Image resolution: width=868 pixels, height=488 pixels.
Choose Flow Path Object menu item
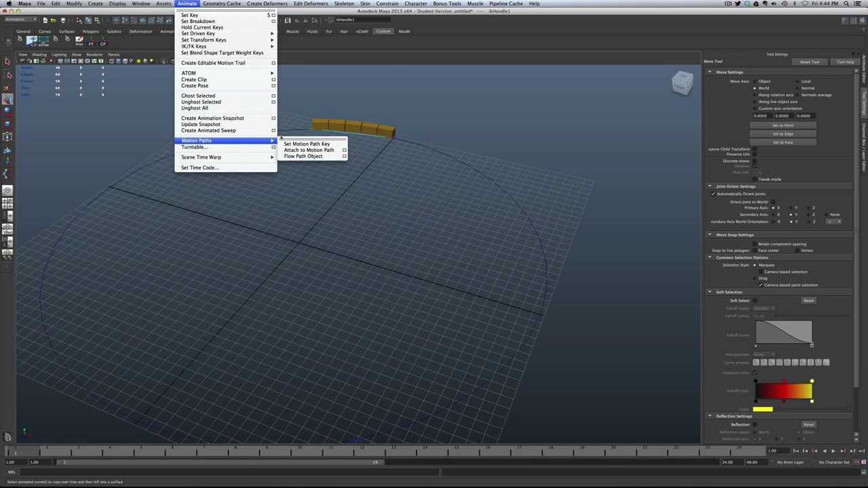point(303,157)
